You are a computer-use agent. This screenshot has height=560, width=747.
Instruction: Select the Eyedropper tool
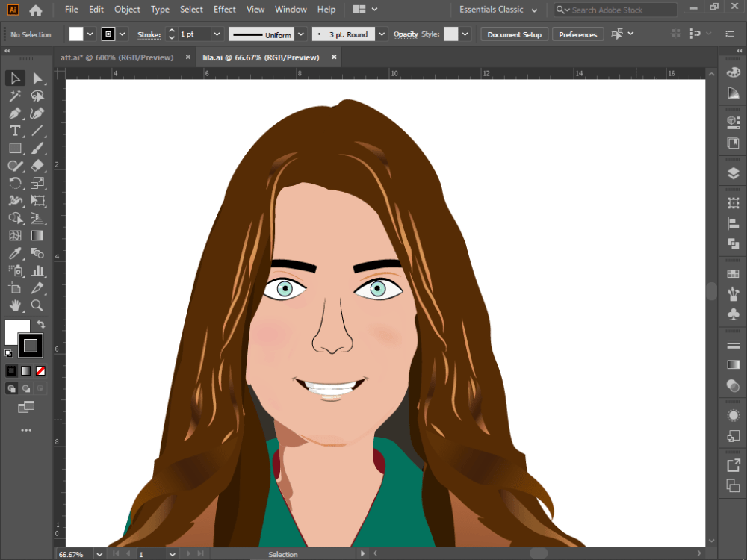[x=15, y=253]
